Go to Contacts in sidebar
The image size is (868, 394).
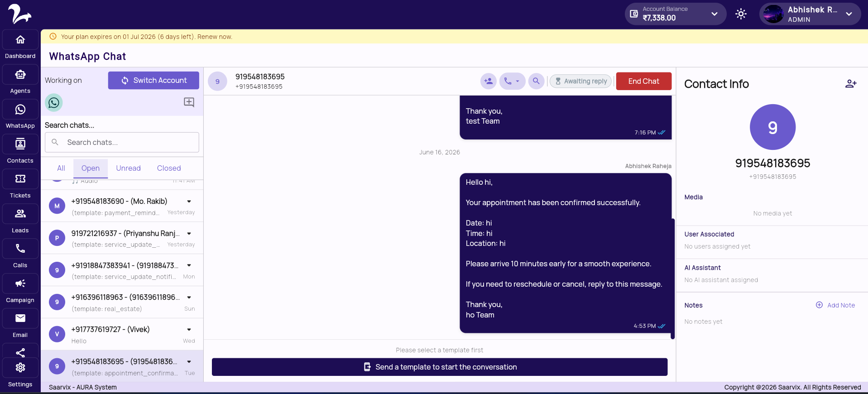coord(20,144)
